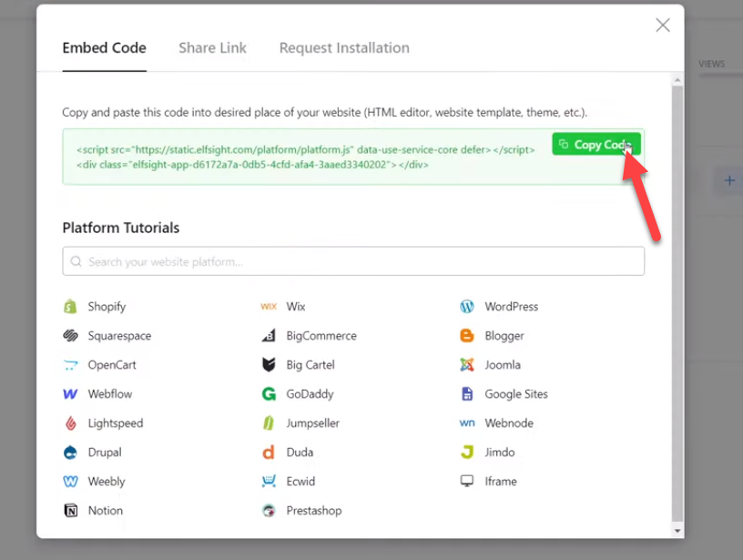Viewport: 743px width, 560px height.
Task: Click the plus button in the background page
Action: (729, 180)
